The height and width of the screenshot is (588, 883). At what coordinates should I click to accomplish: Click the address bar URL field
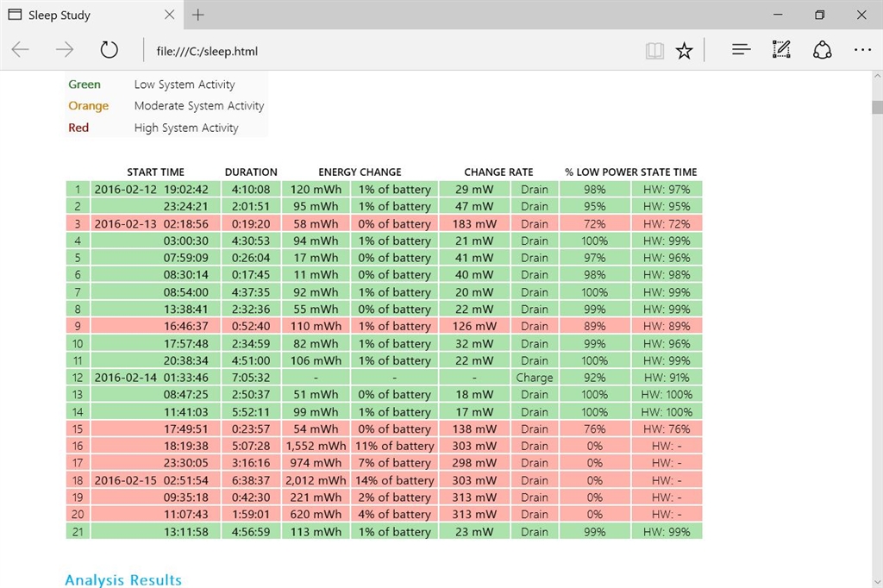coord(388,51)
